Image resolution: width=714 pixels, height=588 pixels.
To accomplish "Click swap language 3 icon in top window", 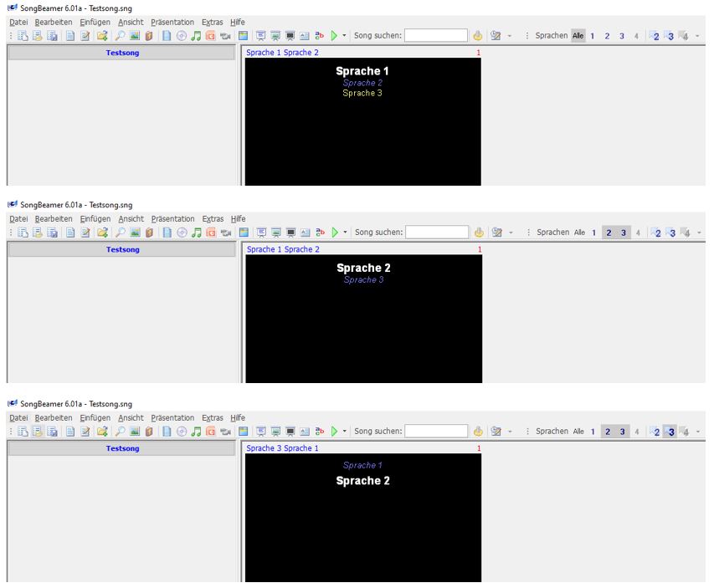I will 670,36.
